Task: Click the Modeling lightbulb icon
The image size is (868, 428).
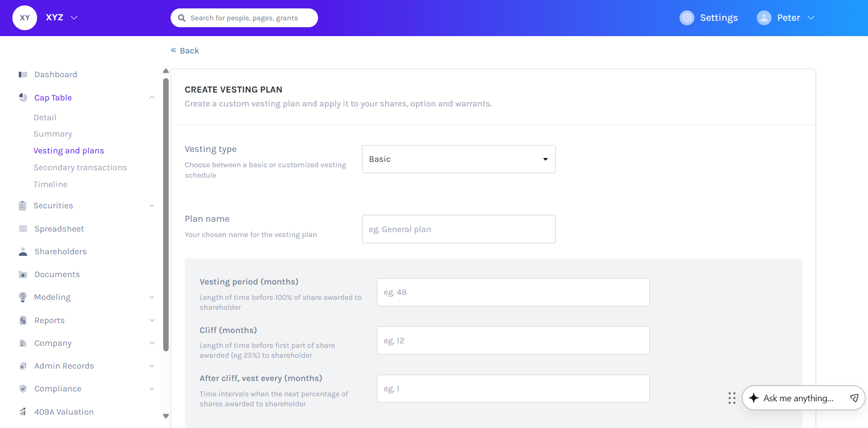Action: (x=23, y=297)
